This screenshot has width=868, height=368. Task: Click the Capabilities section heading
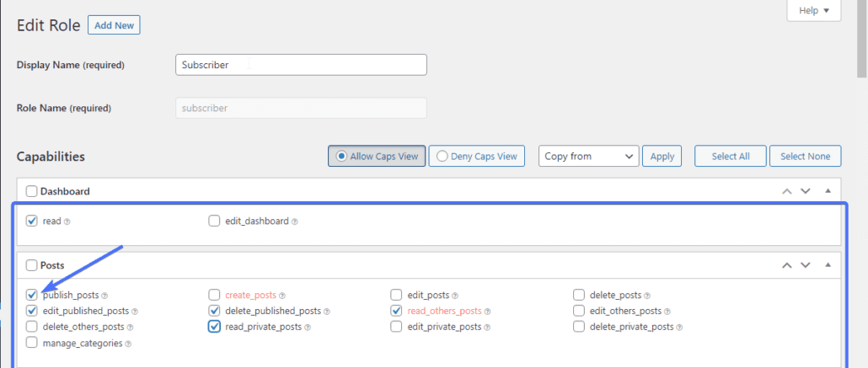(51, 157)
